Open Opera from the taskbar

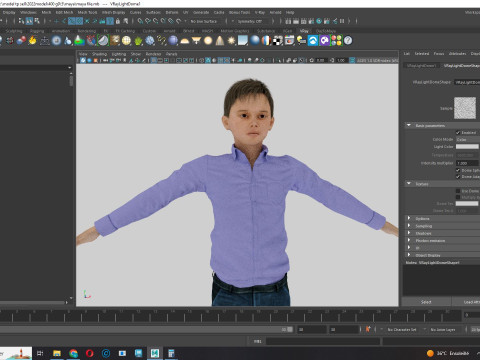point(90,353)
